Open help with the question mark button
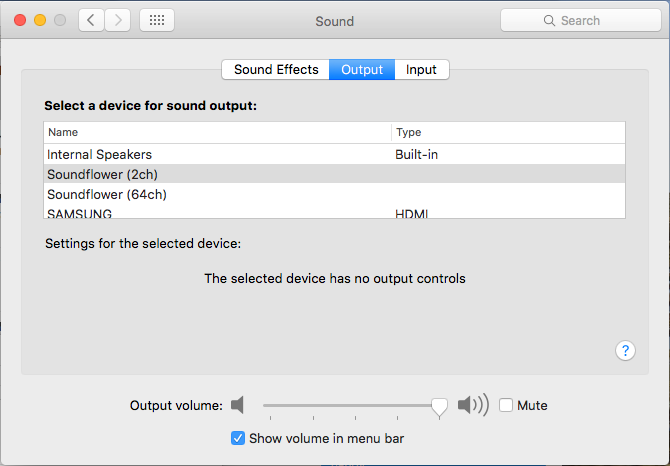This screenshot has height=466, width=670. 625,351
